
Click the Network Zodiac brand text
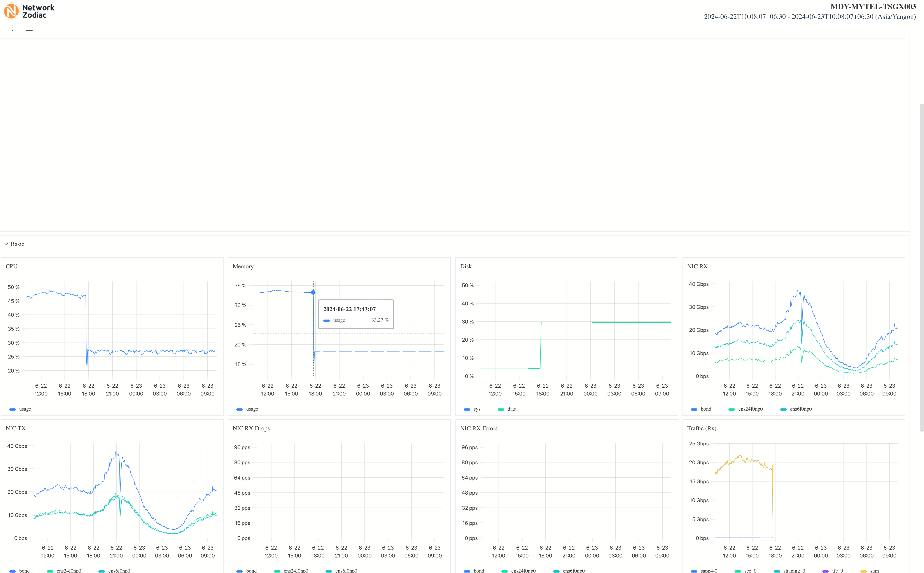coord(38,11)
